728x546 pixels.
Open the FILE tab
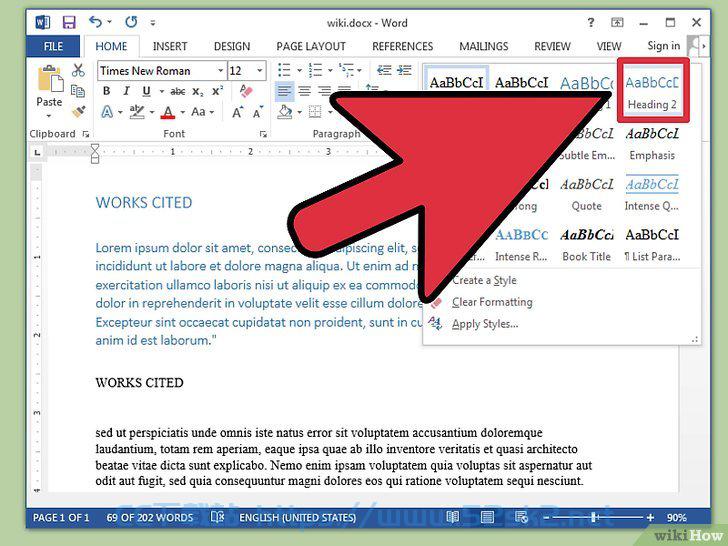pos(53,46)
